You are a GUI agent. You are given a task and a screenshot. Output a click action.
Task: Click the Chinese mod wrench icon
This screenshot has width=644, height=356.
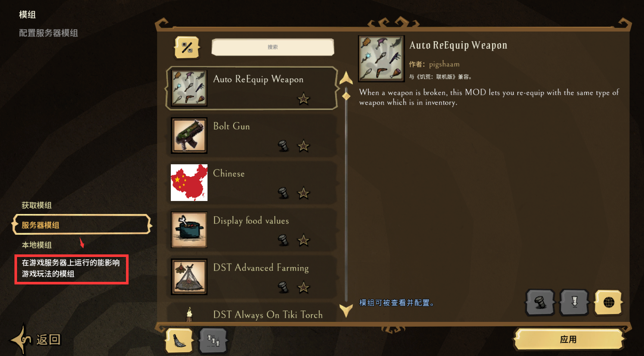click(283, 193)
